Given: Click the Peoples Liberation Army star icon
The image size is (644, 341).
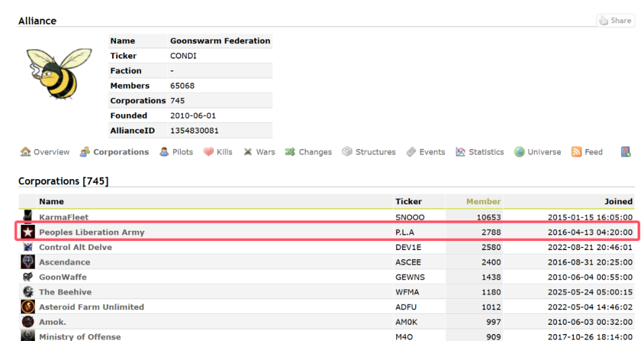Looking at the screenshot, I should point(28,232).
